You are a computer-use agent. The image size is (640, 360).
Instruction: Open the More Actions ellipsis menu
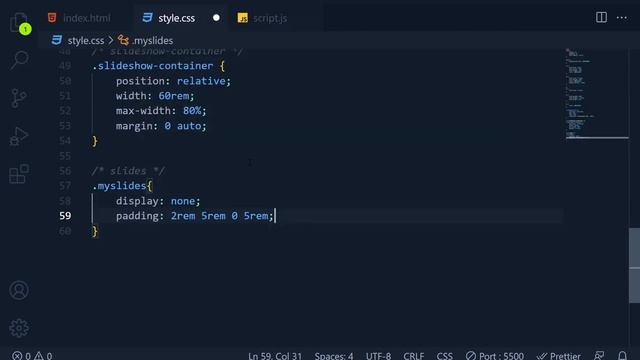point(622,18)
